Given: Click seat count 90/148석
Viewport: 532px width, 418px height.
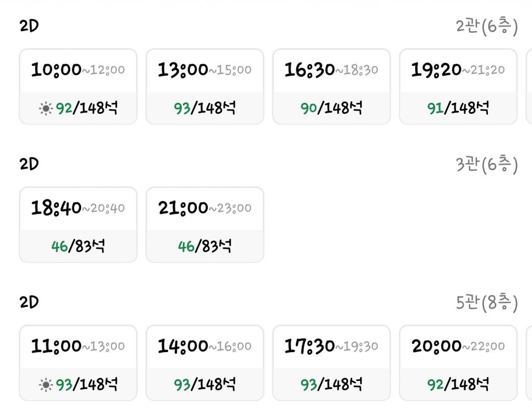Looking at the screenshot, I should tap(331, 108).
